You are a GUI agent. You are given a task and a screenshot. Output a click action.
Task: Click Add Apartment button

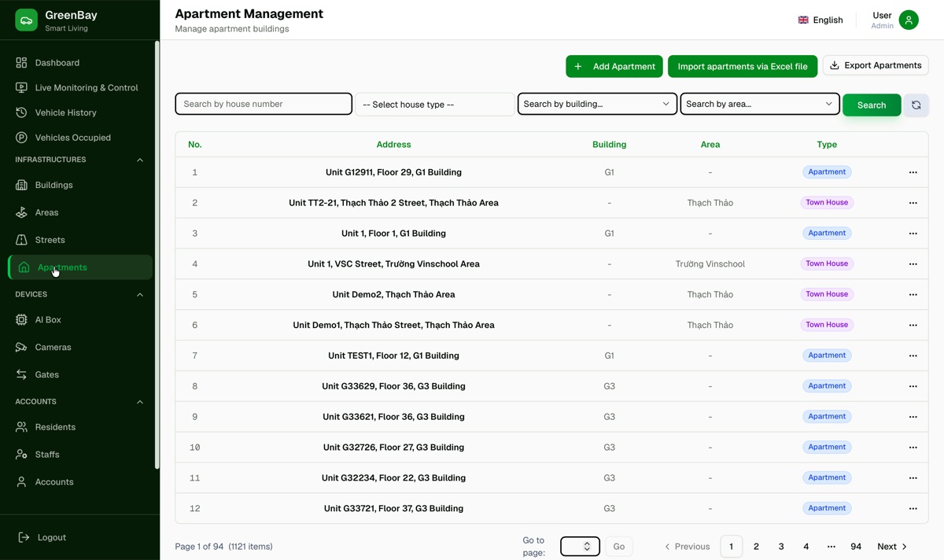click(614, 66)
